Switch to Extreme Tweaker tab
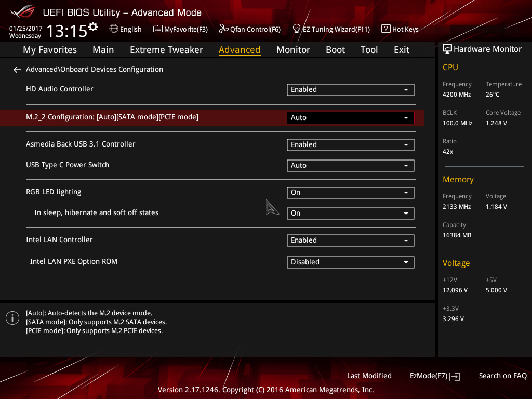The height and width of the screenshot is (399, 532). click(x=166, y=50)
